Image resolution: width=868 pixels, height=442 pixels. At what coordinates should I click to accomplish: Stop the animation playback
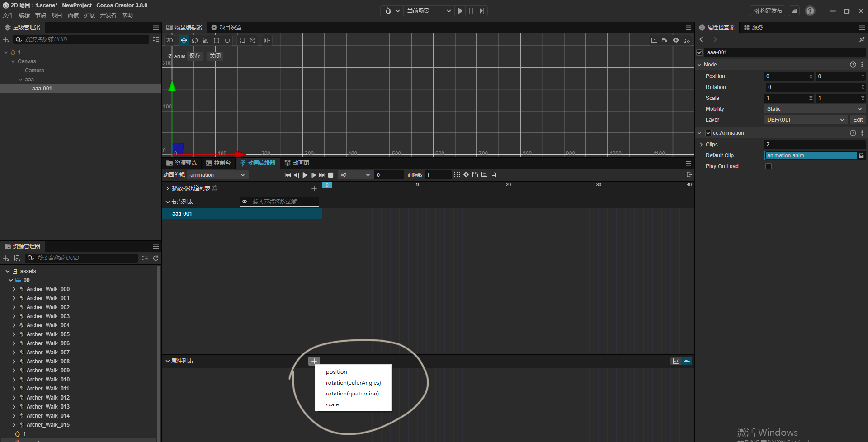(x=331, y=175)
